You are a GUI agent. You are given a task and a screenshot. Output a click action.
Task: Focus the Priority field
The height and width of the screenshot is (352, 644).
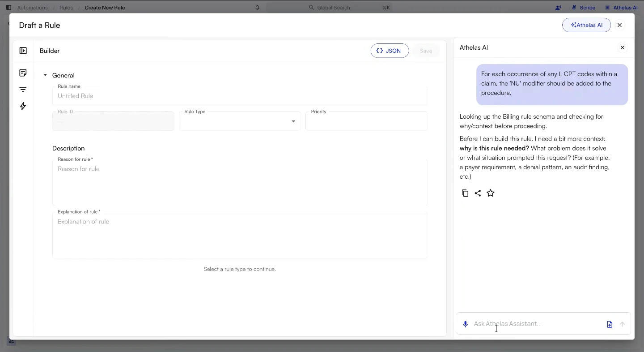[x=366, y=121]
